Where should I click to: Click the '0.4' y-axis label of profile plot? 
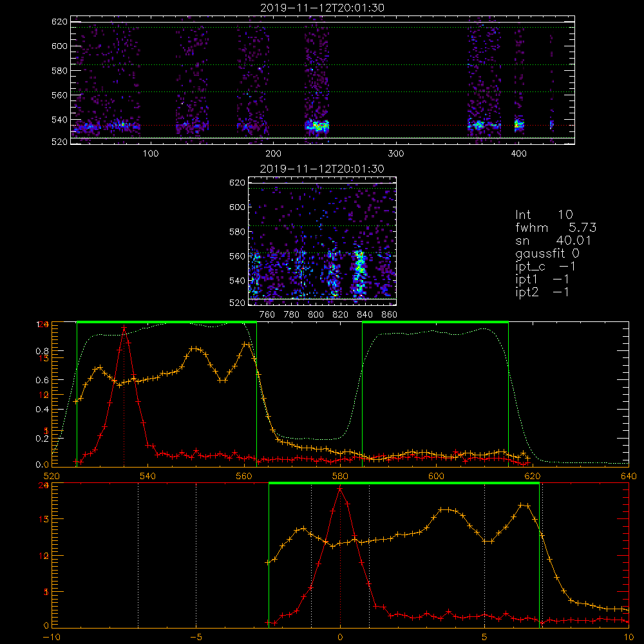point(42,410)
